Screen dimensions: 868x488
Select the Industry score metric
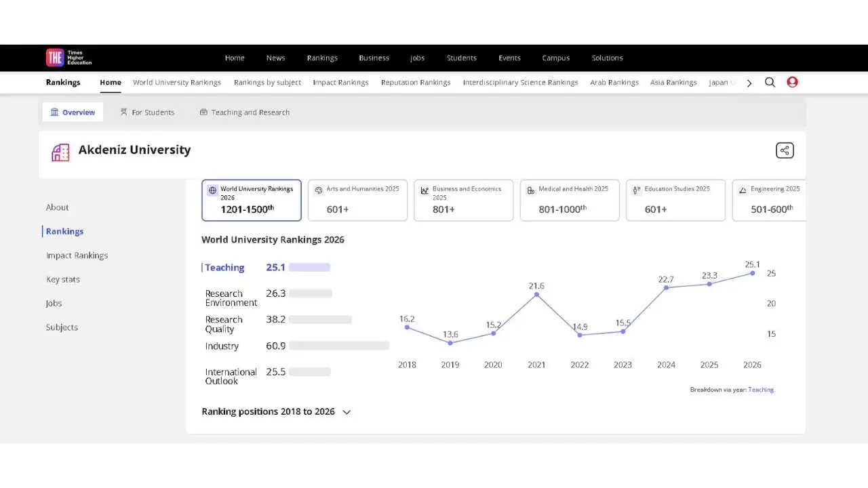point(222,346)
